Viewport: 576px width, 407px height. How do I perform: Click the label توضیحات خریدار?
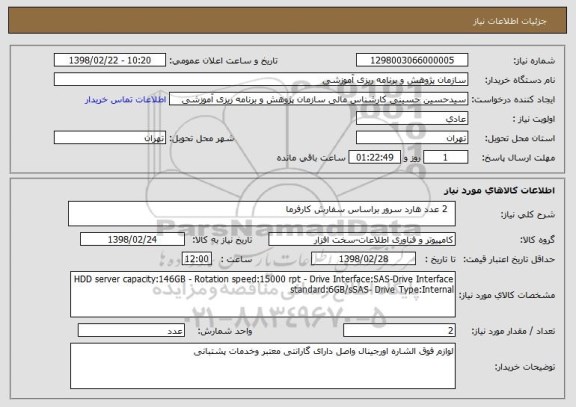click(525, 367)
